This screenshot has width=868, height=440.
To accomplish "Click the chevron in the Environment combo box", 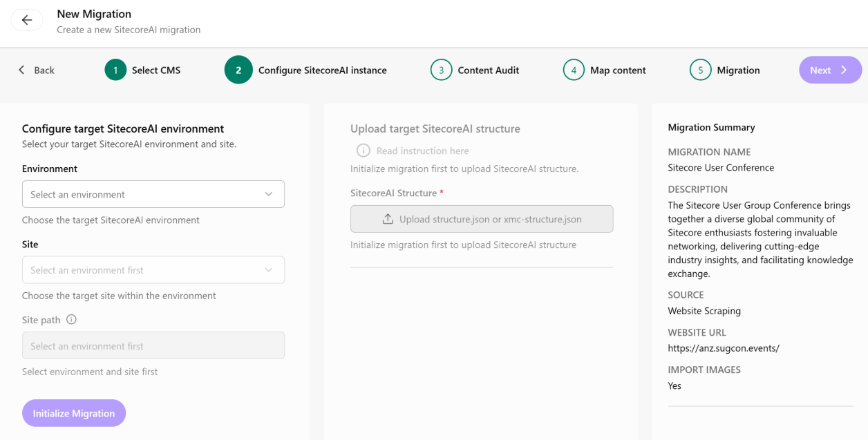I will point(269,194).
